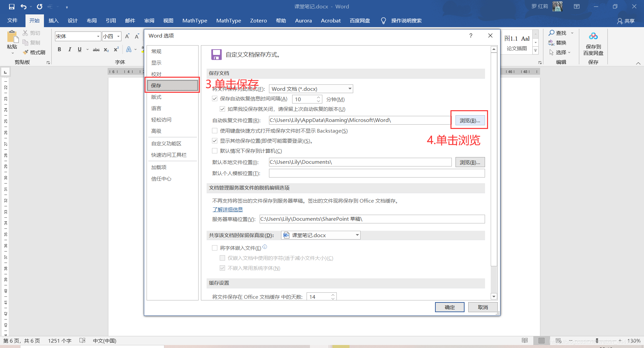Apply subscript x₂ formatting
The image size is (644, 348).
(106, 50)
